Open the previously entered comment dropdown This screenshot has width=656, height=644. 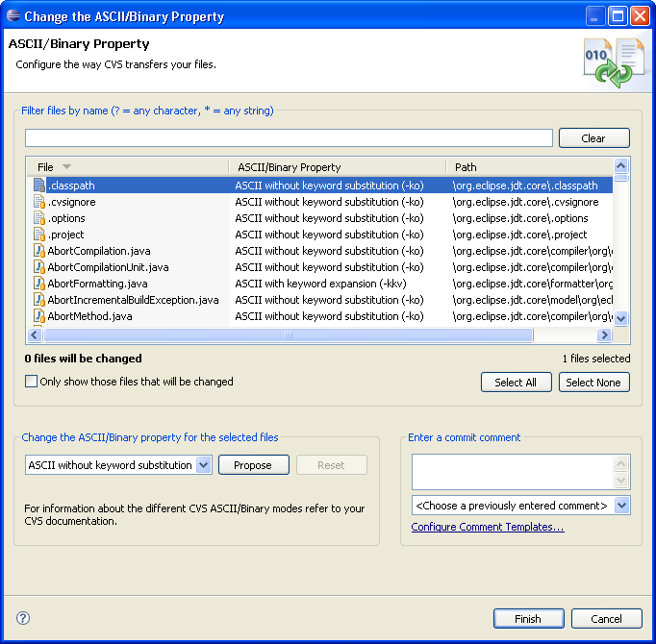[621, 506]
